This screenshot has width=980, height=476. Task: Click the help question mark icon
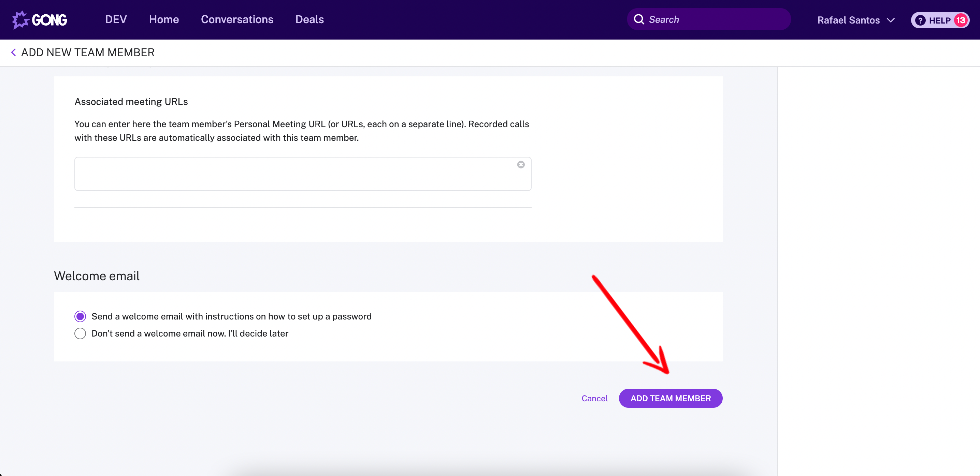coord(920,20)
